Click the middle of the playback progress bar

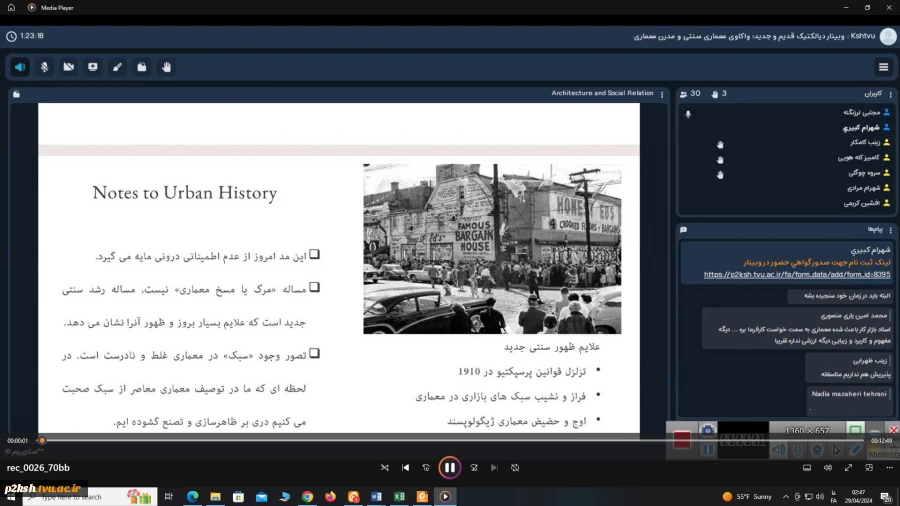(453, 441)
